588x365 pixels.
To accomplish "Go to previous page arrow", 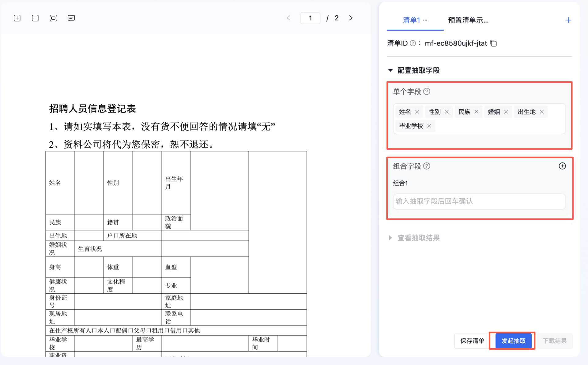I will [x=288, y=18].
